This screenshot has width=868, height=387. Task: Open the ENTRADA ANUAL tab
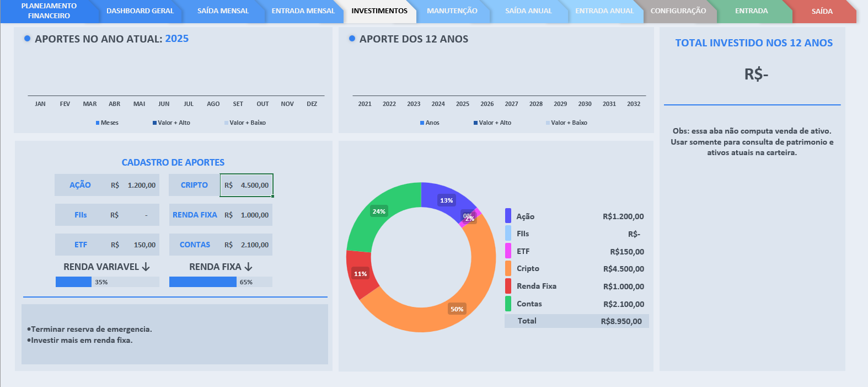tap(604, 11)
